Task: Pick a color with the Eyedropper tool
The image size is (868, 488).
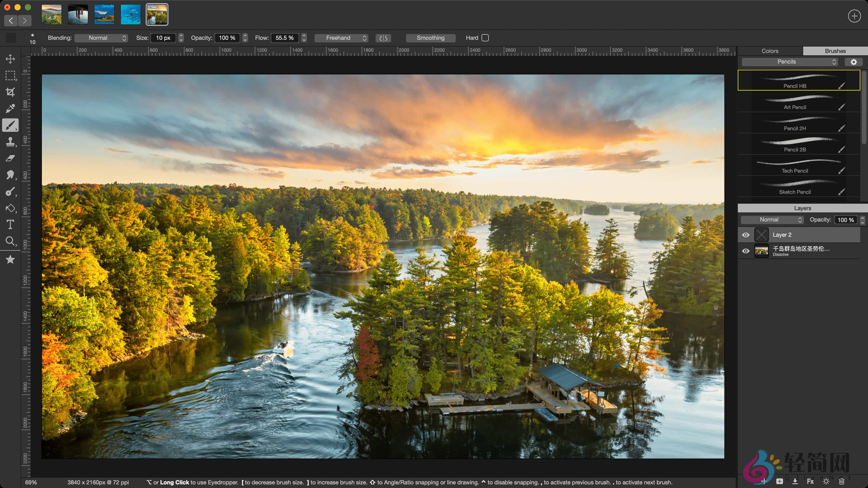Action: click(x=10, y=108)
